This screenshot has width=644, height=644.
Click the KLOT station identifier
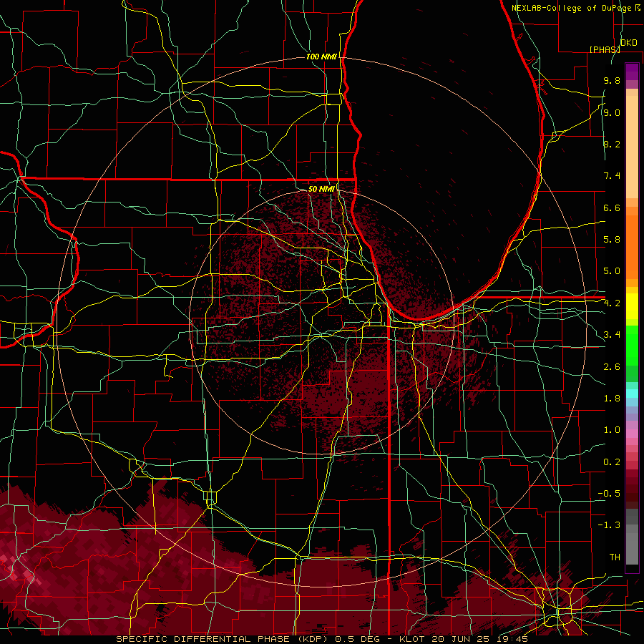pyautogui.click(x=414, y=639)
